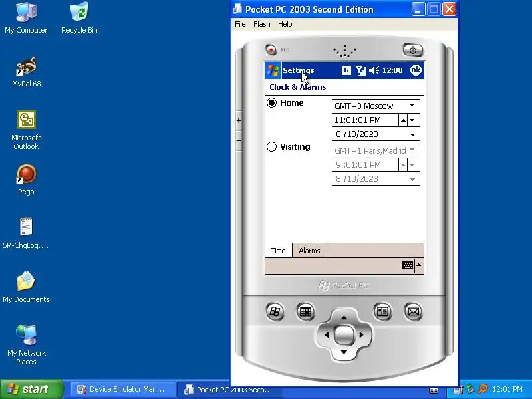Open Visiting date dropdown arrow
The width and height of the screenshot is (532, 399).
point(412,179)
